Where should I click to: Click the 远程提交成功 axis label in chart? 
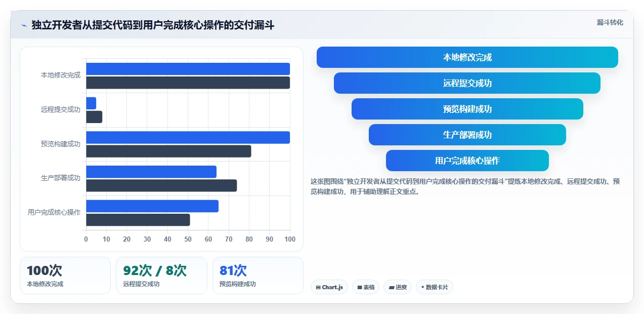pos(61,109)
